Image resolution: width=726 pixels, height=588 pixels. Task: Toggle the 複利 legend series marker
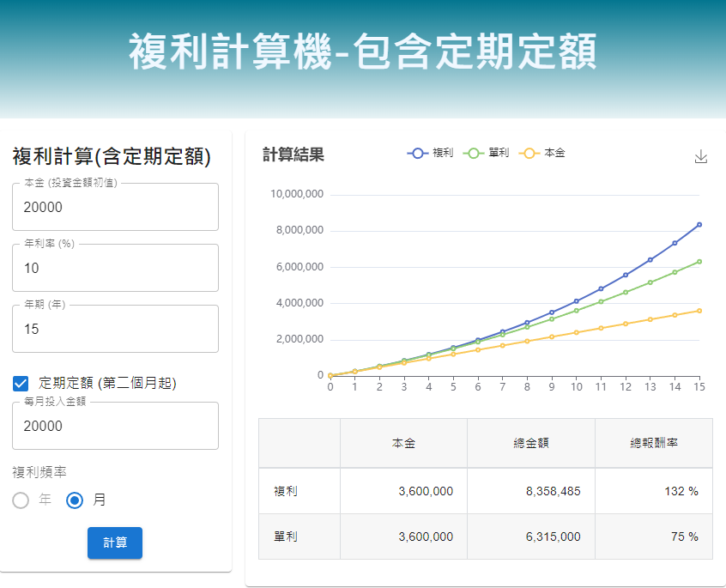point(419,153)
